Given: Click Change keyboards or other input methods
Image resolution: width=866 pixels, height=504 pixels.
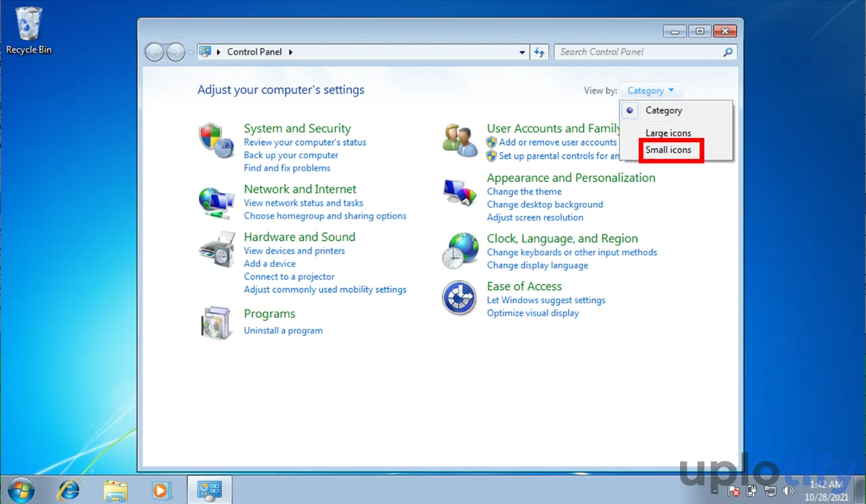Looking at the screenshot, I should 572,252.
